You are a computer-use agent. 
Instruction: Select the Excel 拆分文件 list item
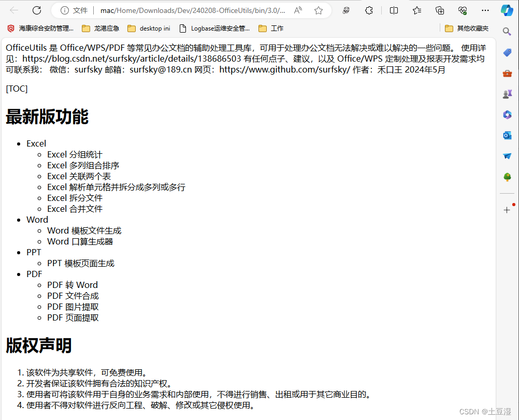click(75, 198)
